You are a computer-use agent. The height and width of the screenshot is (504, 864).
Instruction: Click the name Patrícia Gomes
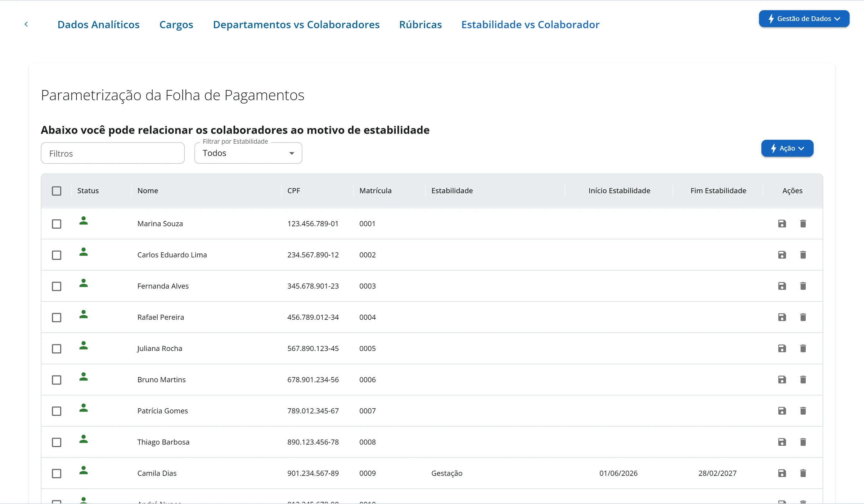[x=162, y=411]
